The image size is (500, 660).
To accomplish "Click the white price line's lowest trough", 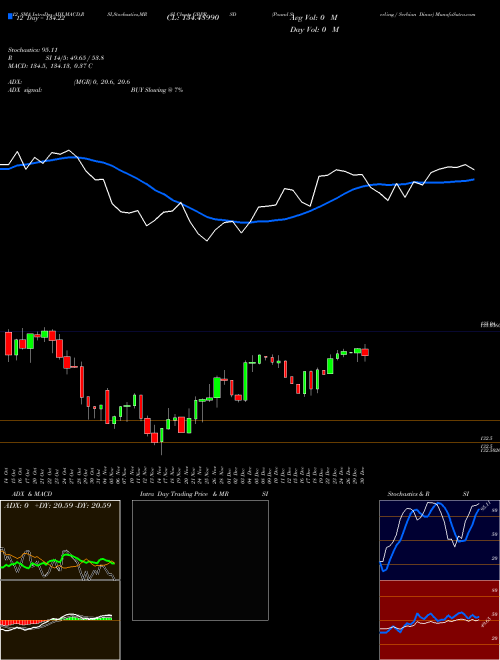I will click(x=207, y=240).
